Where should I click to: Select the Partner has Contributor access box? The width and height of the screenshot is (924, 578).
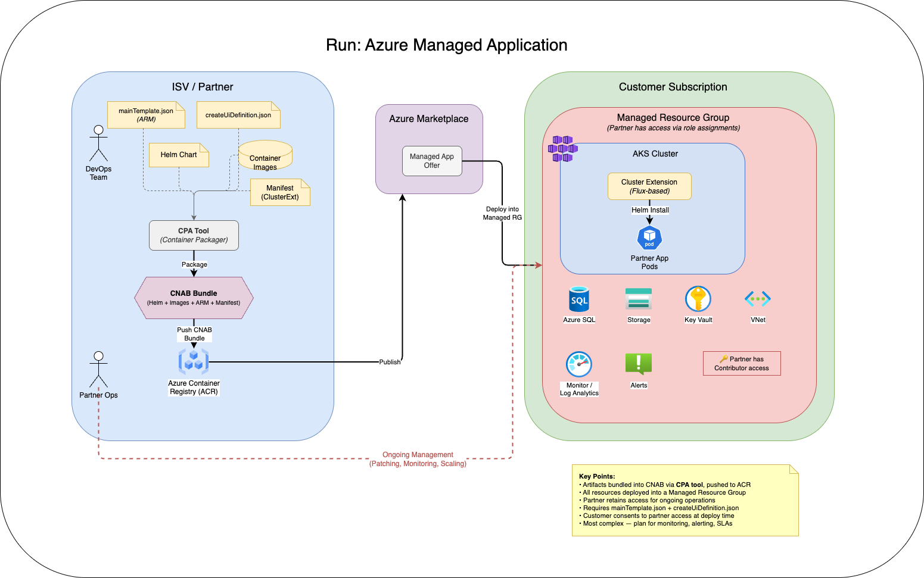pos(742,363)
